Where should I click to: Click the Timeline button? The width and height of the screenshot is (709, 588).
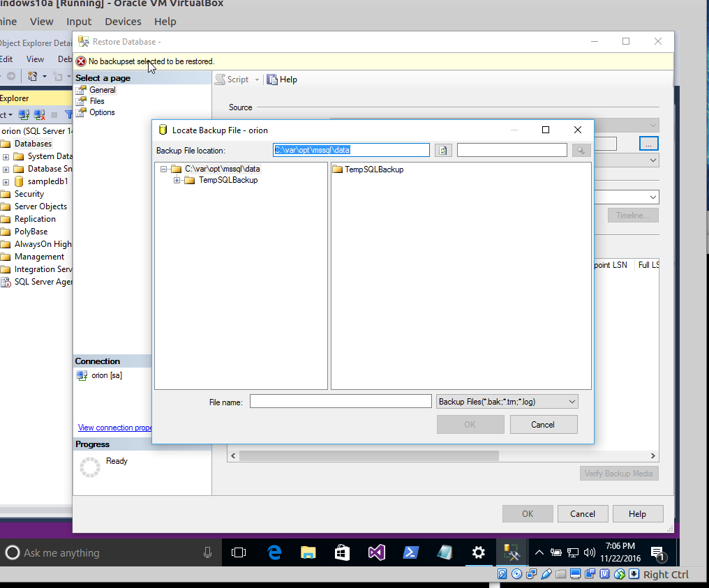pos(632,216)
